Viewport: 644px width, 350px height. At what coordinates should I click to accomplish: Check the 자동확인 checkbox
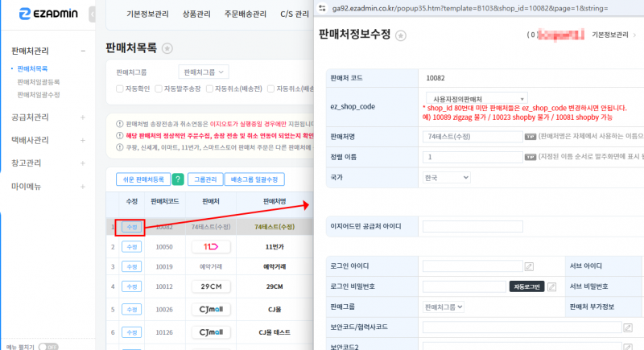tap(119, 89)
